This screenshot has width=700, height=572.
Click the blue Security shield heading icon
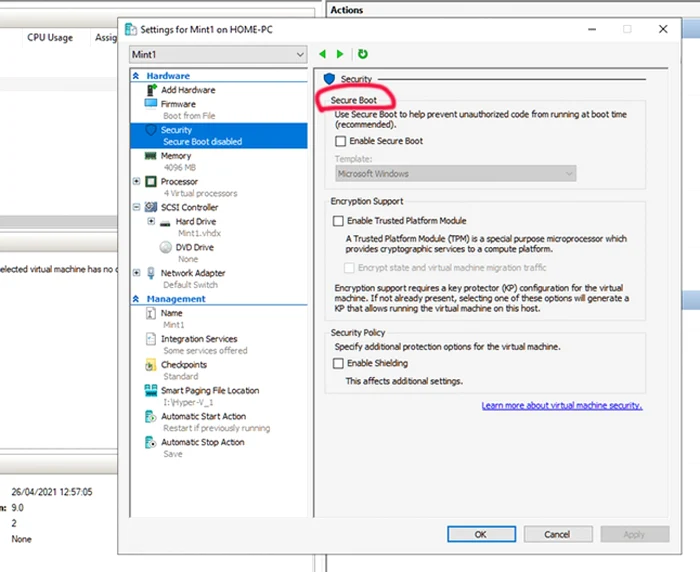point(329,79)
